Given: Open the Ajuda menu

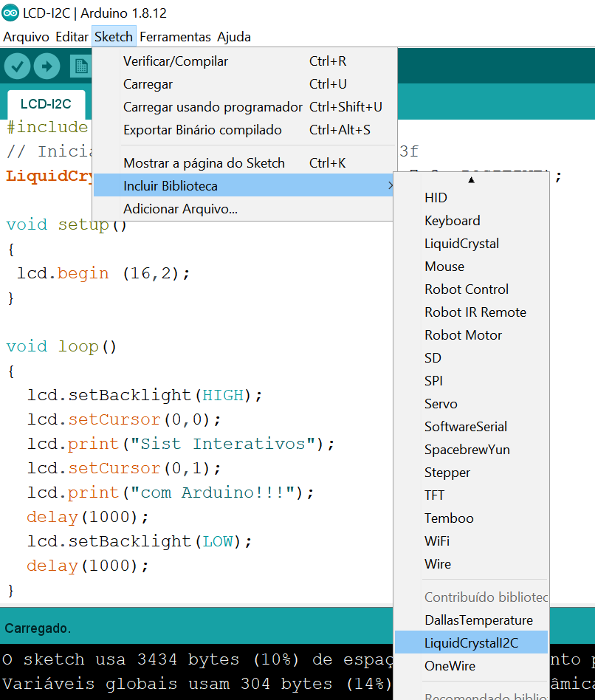Looking at the screenshot, I should 233,36.
